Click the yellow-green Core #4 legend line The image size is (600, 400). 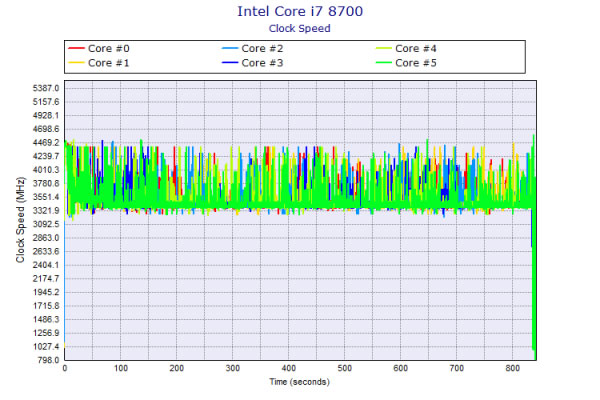(384, 48)
